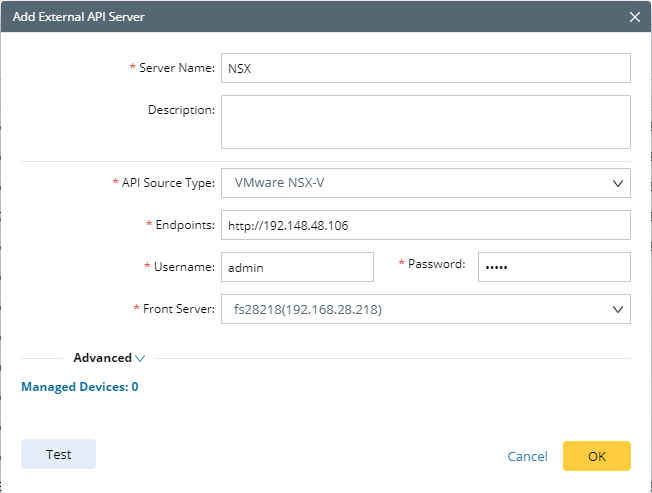Screen dimensions: 652x493
Task: Confirm with the yellow OK button
Action: [596, 456]
